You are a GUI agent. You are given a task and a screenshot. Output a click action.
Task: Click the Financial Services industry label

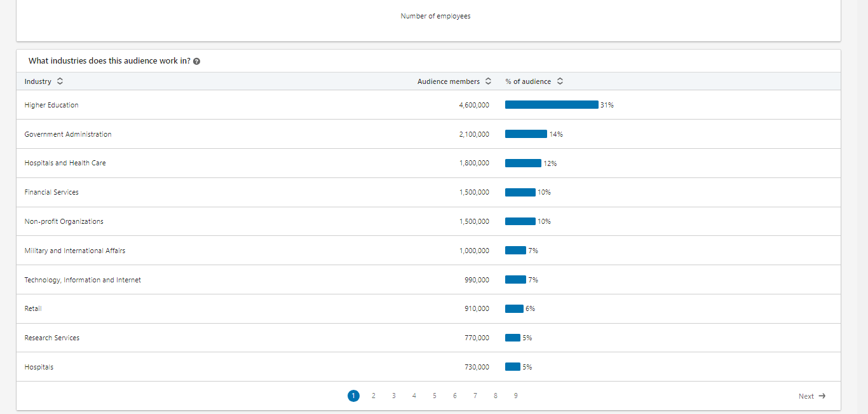[51, 192]
